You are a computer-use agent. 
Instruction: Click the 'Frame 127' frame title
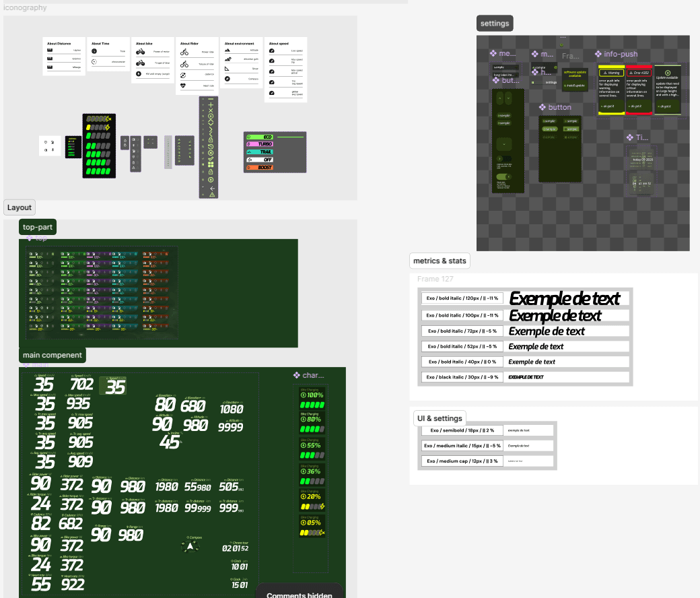(435, 279)
